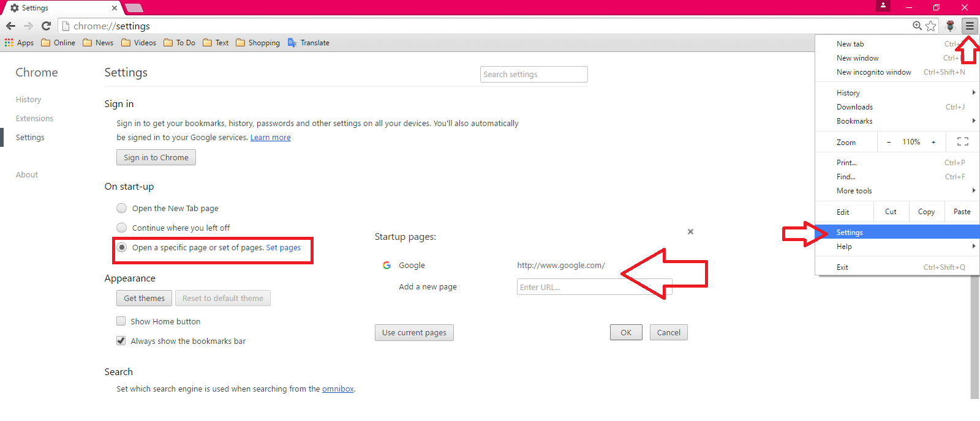Click the http://www.google.com/ startup page entry
Viewport: 980px width, 421px height.
tap(561, 265)
